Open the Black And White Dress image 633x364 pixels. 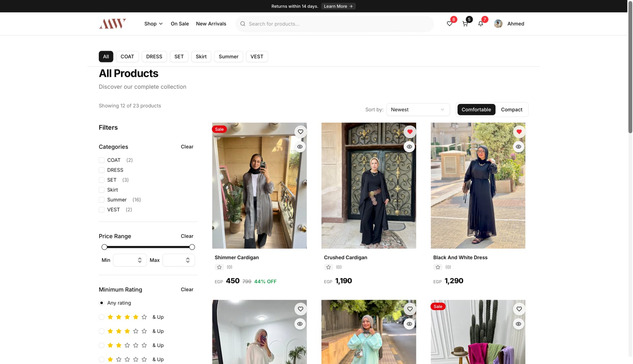click(478, 186)
